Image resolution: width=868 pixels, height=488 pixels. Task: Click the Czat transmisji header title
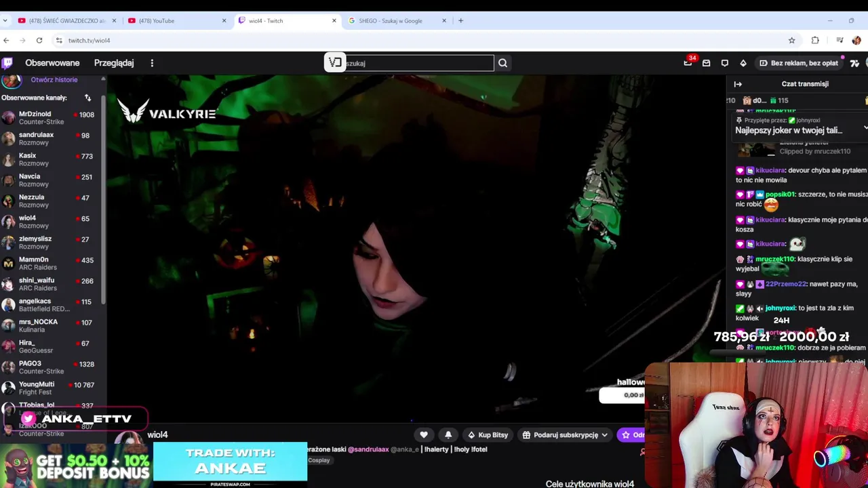pos(805,84)
